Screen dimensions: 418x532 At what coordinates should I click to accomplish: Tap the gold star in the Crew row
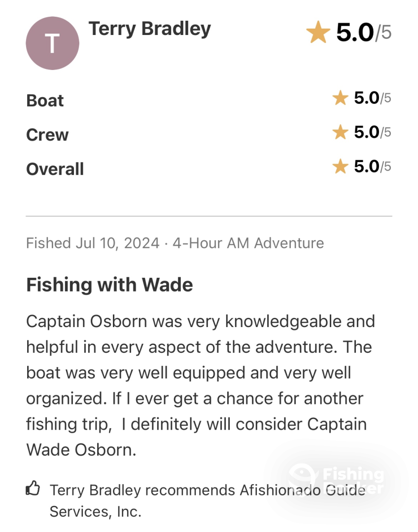pyautogui.click(x=340, y=133)
